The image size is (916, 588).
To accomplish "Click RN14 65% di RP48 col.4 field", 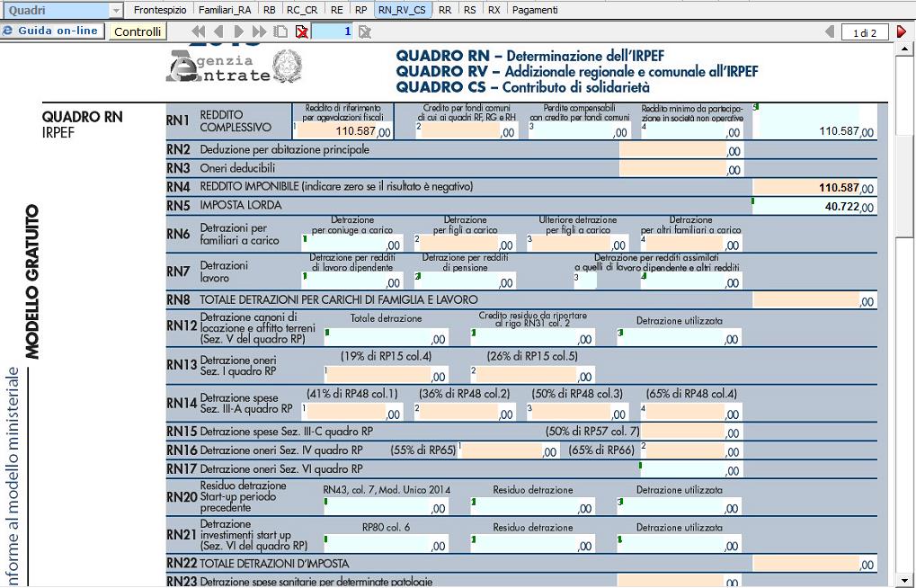I will (691, 413).
